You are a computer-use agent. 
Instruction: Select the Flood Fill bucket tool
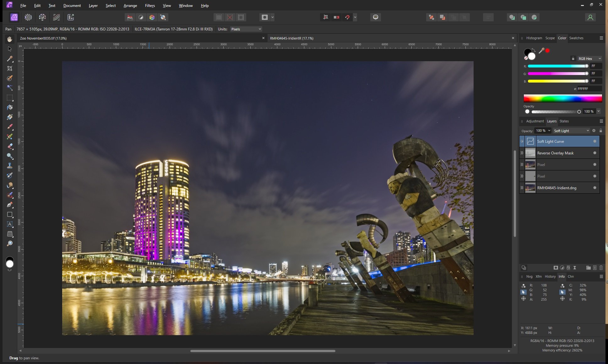click(x=10, y=107)
